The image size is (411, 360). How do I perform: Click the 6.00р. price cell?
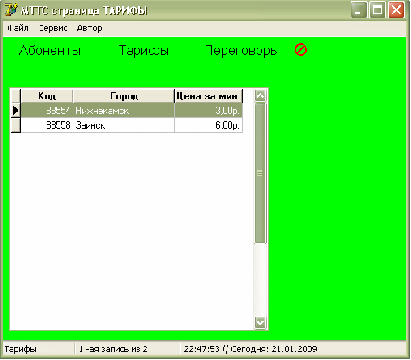(208, 125)
